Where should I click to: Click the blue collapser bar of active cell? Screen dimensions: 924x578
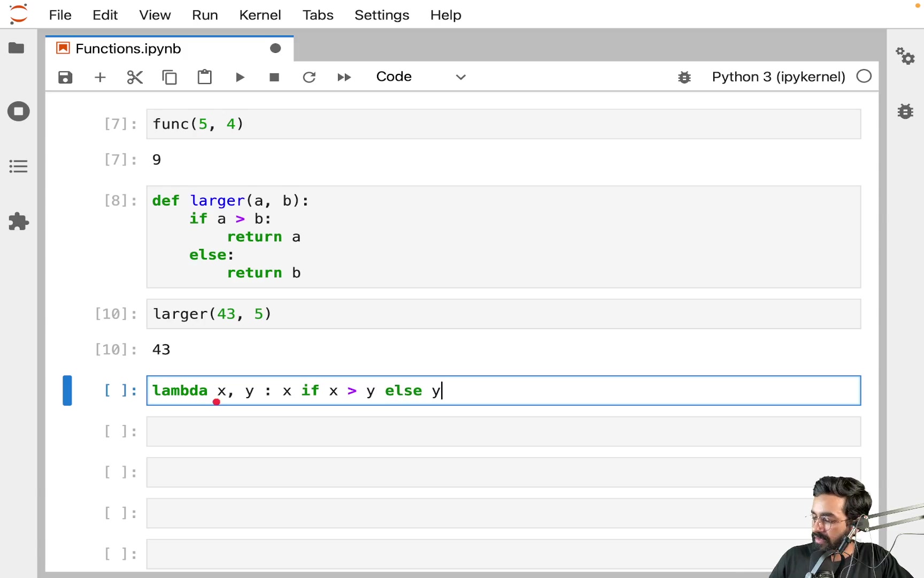67,391
